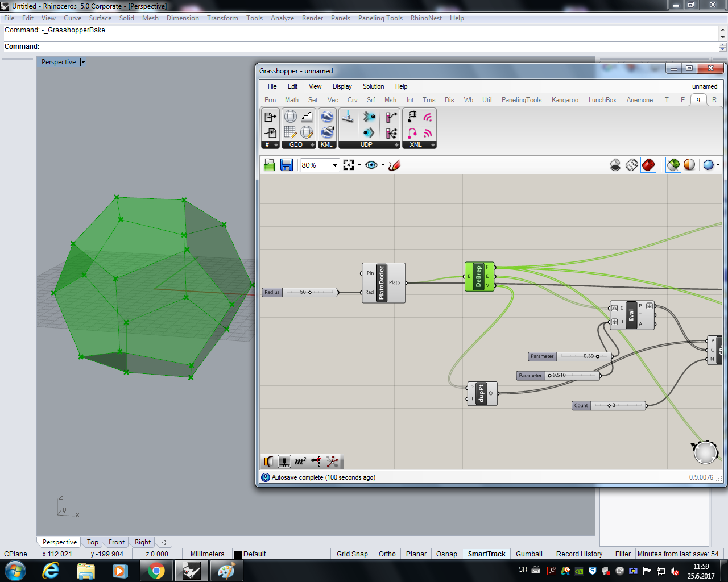Click the Millimeters units field

pyautogui.click(x=208, y=554)
